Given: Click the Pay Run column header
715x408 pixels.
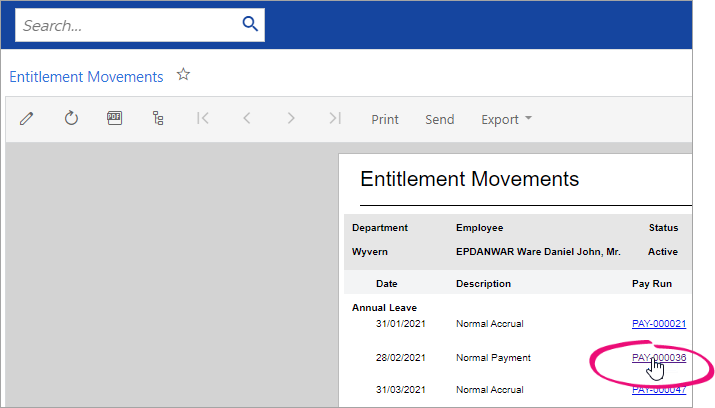Looking at the screenshot, I should tap(652, 284).
